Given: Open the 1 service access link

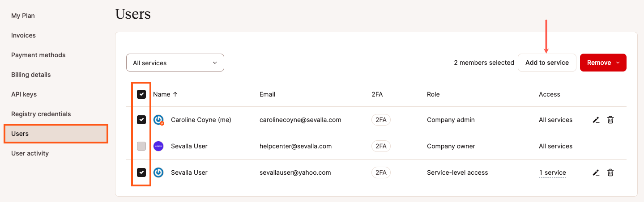Looking at the screenshot, I should (552, 173).
